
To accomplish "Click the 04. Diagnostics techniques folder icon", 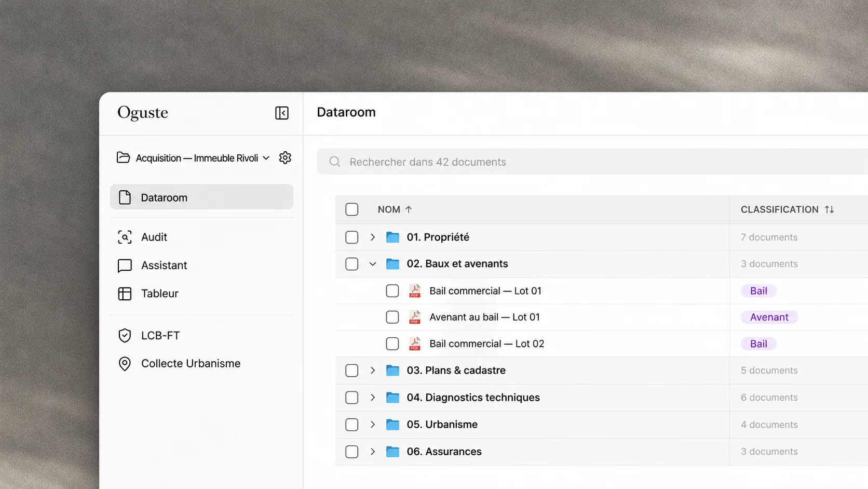I will pos(393,398).
